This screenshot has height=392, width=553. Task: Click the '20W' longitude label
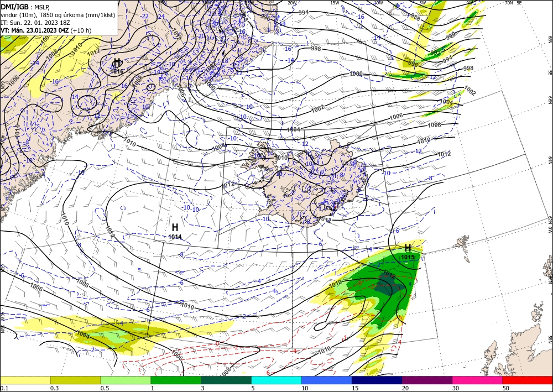coord(292,3)
